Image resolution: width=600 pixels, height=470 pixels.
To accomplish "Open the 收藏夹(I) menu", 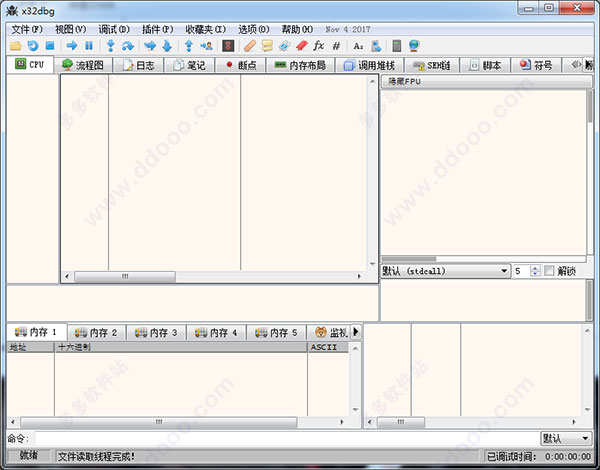I will tap(205, 29).
